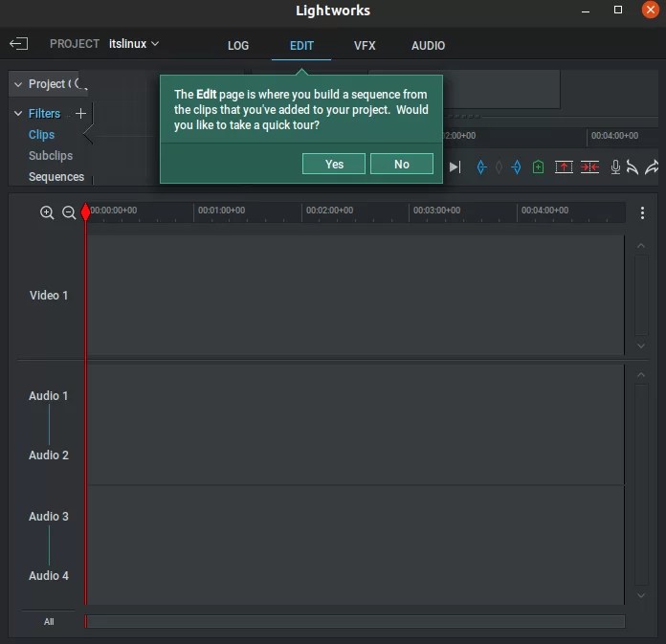Click the audio tracks scroll up arrow
This screenshot has width=666, height=644.
pos(641,375)
